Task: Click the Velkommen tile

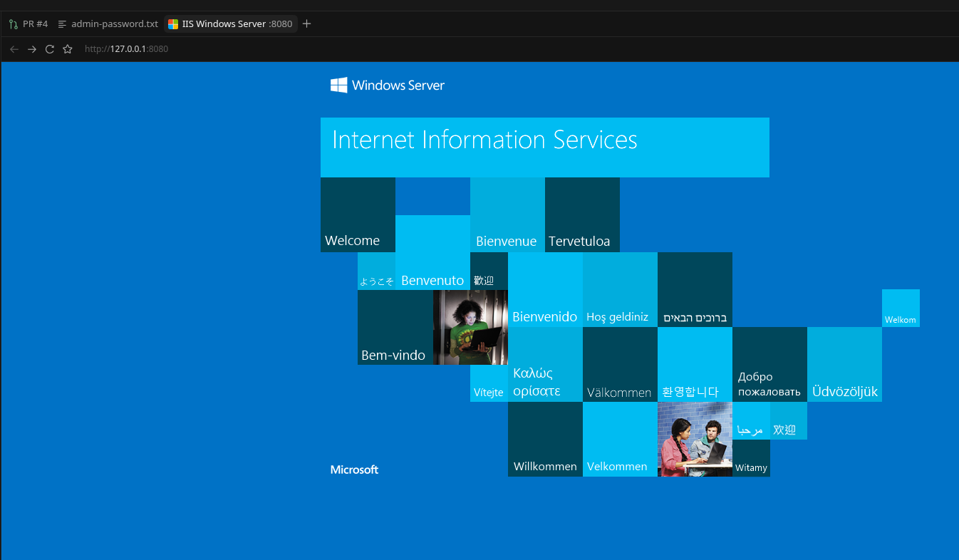Action: click(x=620, y=440)
